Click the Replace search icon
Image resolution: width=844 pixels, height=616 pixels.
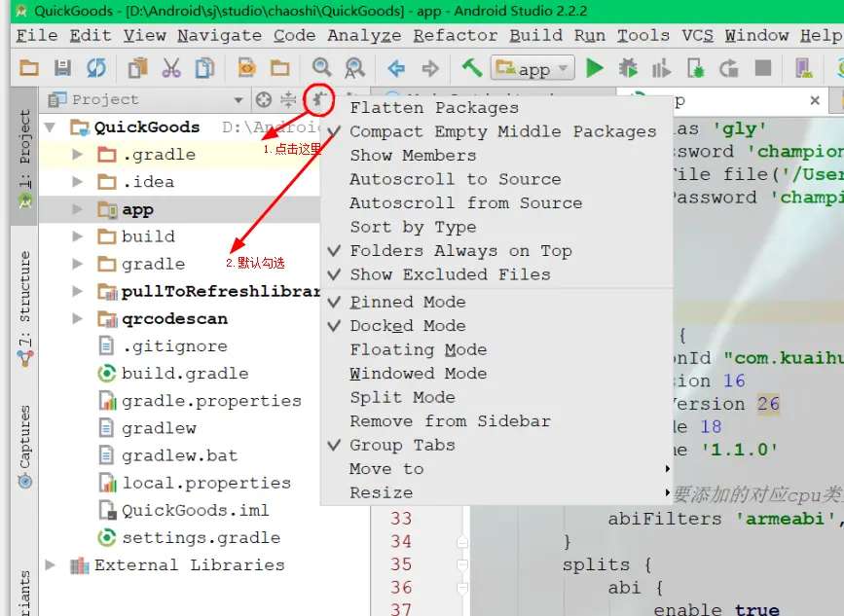point(354,68)
